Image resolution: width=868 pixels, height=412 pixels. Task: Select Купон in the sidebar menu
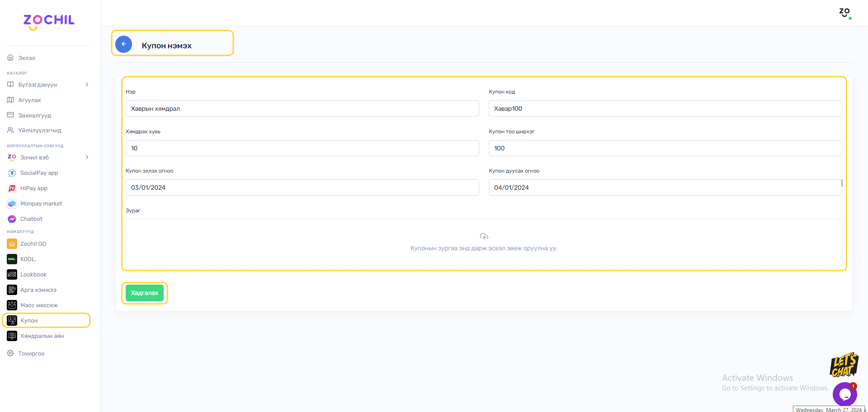[29, 321]
